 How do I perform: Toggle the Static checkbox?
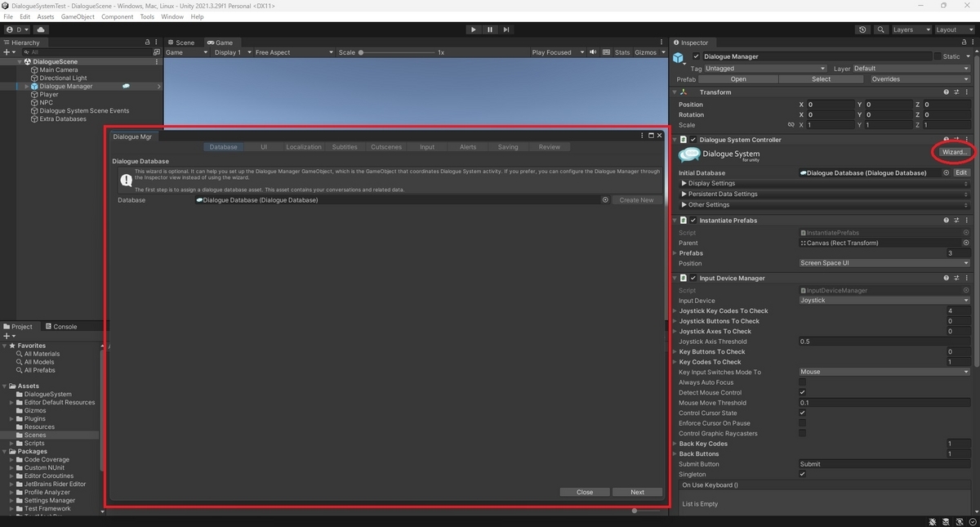[x=938, y=56]
